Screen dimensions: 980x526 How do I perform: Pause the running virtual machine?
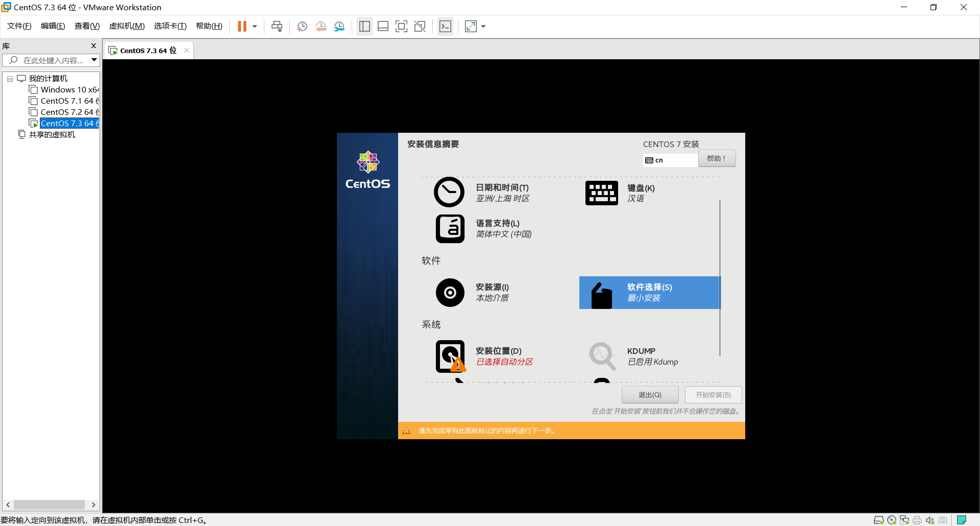point(242,27)
